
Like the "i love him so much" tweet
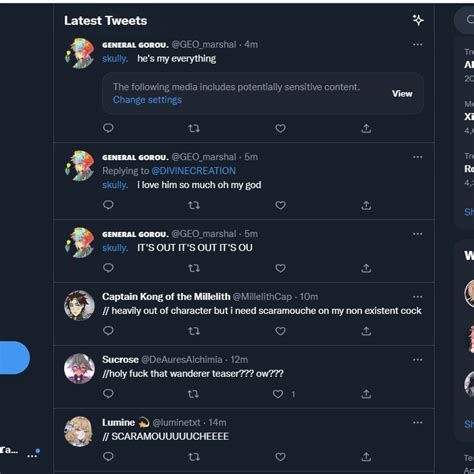(x=280, y=205)
